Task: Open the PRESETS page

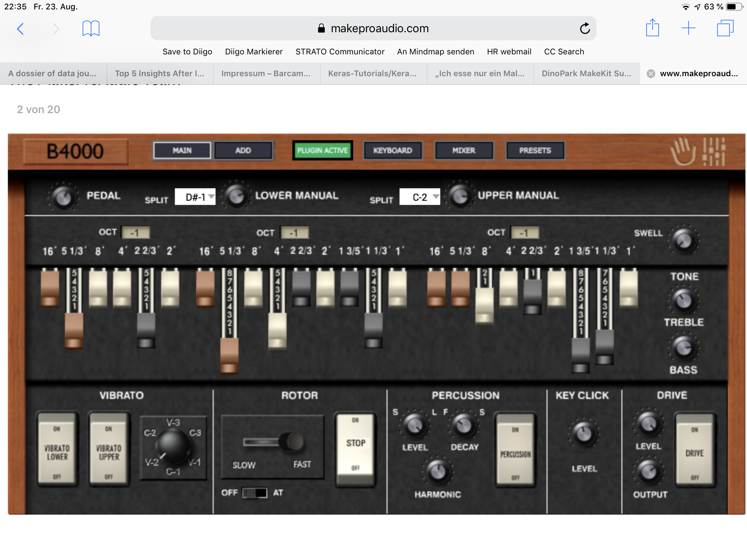Action: (535, 150)
